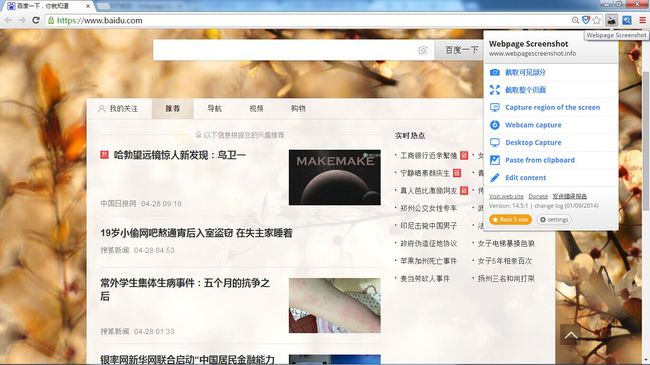The width and height of the screenshot is (650, 365).
Task: Click camera icon inside Baidu search box
Action: 422,50
